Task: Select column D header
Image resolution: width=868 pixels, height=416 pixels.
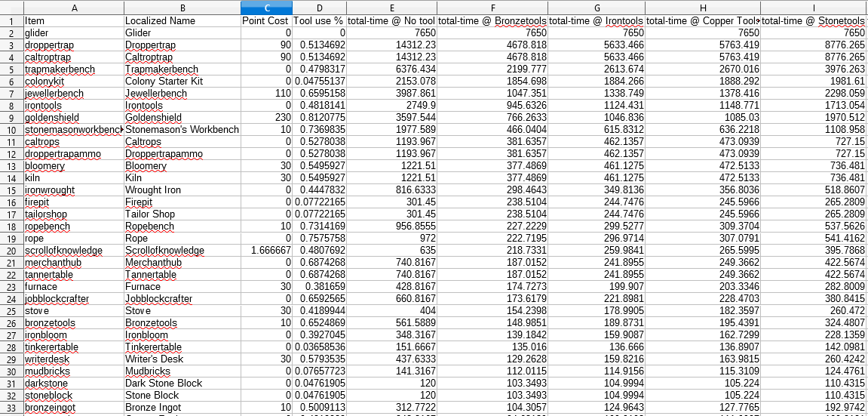Action: pos(320,8)
